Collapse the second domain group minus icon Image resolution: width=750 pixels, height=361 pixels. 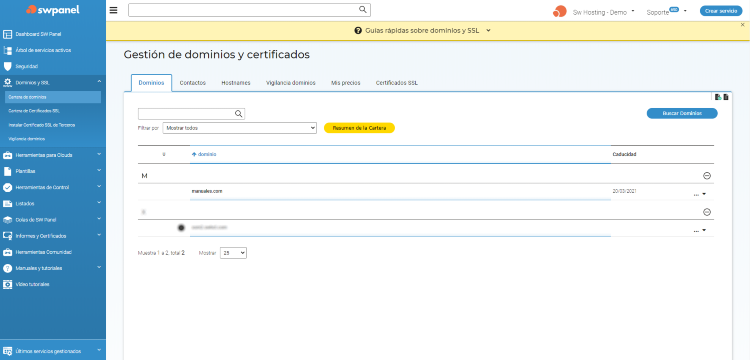[x=707, y=212]
